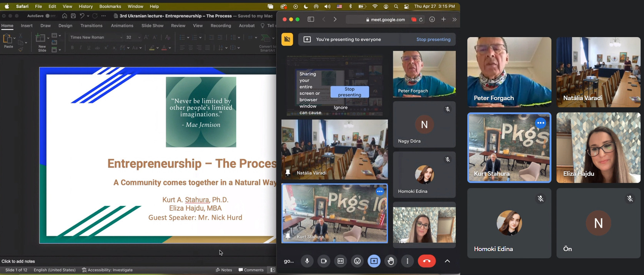This screenshot has height=275, width=644.
Task: Click the raise hand icon in Meet
Action: tap(391, 261)
